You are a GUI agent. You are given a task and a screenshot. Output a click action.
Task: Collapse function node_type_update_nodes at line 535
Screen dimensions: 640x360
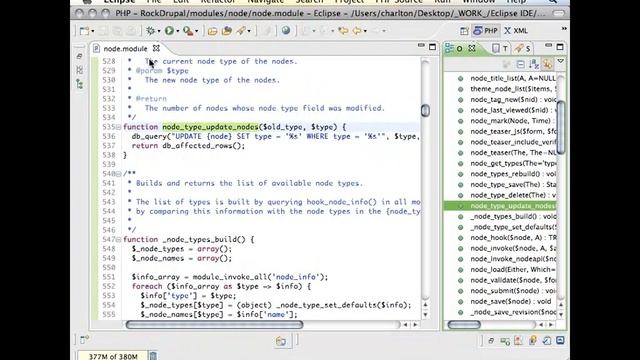coord(118,127)
